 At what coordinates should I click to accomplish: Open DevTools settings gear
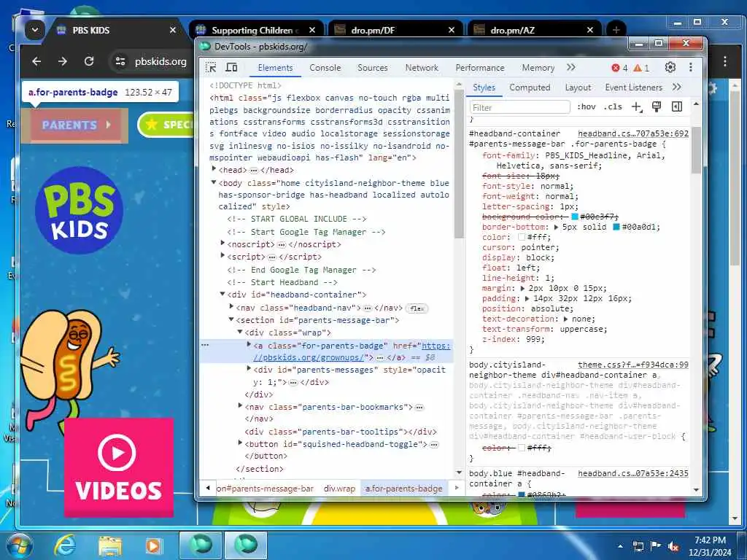point(670,67)
